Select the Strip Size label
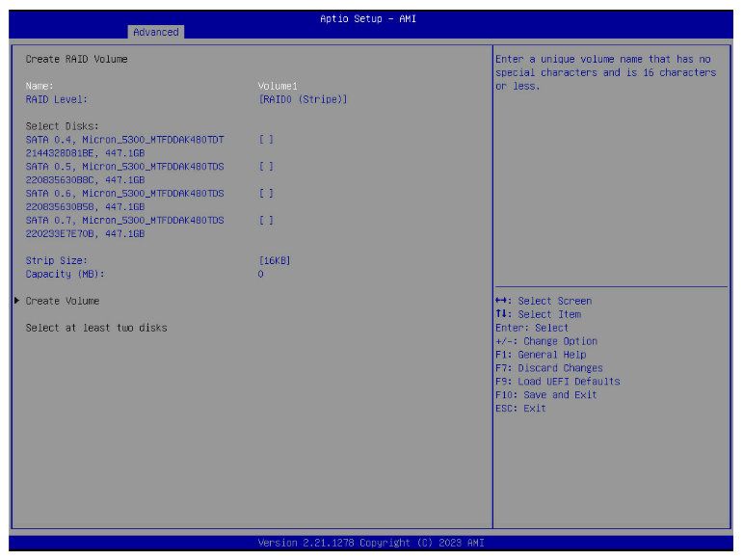Screen dimensions: 743x560 coord(57,260)
